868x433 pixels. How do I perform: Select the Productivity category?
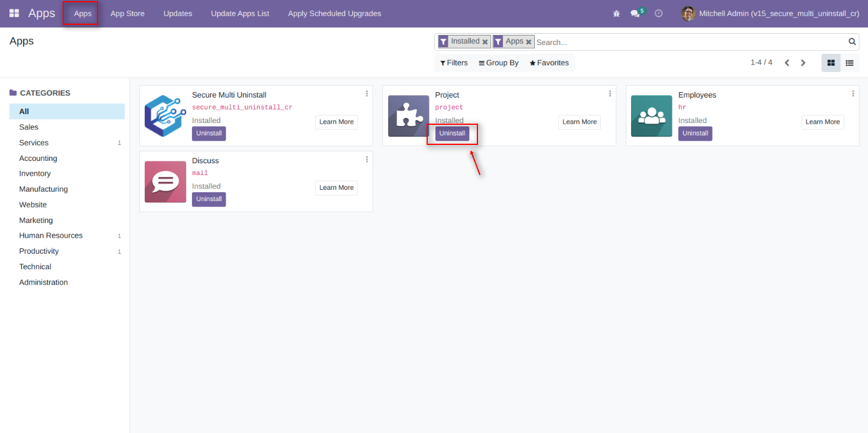pos(67,251)
